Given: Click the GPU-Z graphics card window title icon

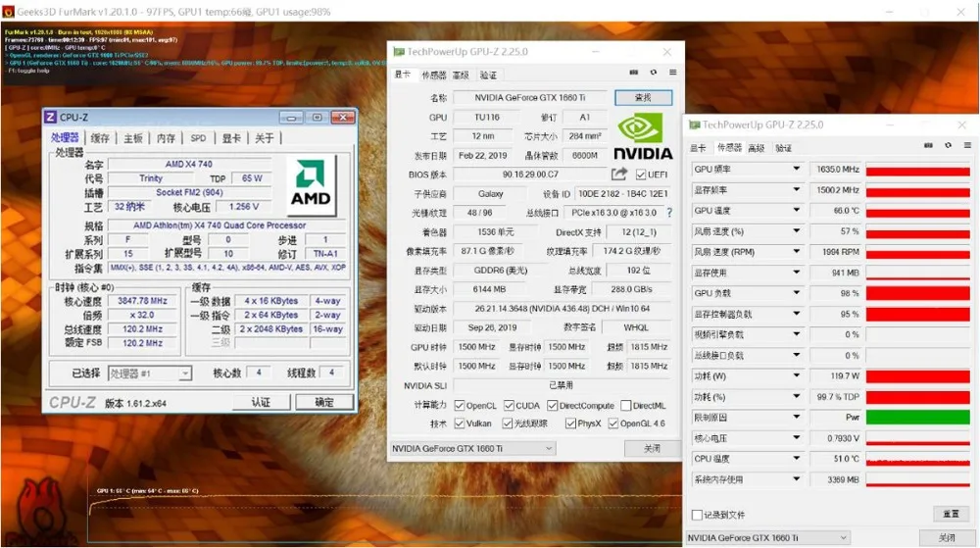Looking at the screenshot, I should tap(398, 52).
